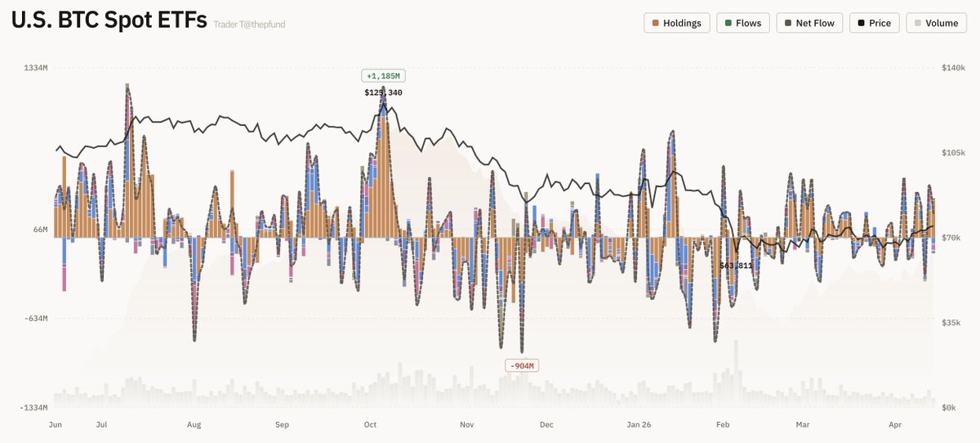Image resolution: width=980 pixels, height=443 pixels.
Task: Open the Trader T@thepfund attribution link
Action: click(x=249, y=24)
